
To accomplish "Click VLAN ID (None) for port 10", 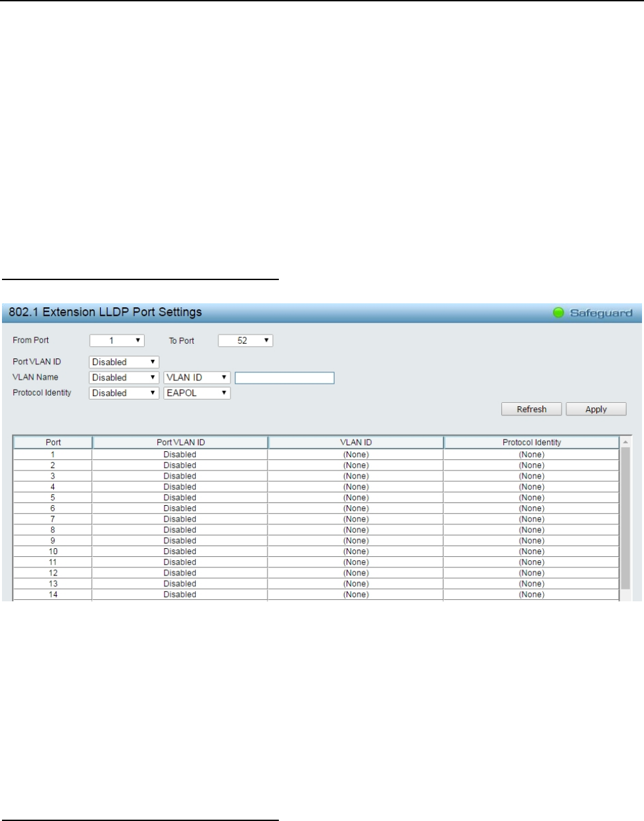I will (356, 552).
